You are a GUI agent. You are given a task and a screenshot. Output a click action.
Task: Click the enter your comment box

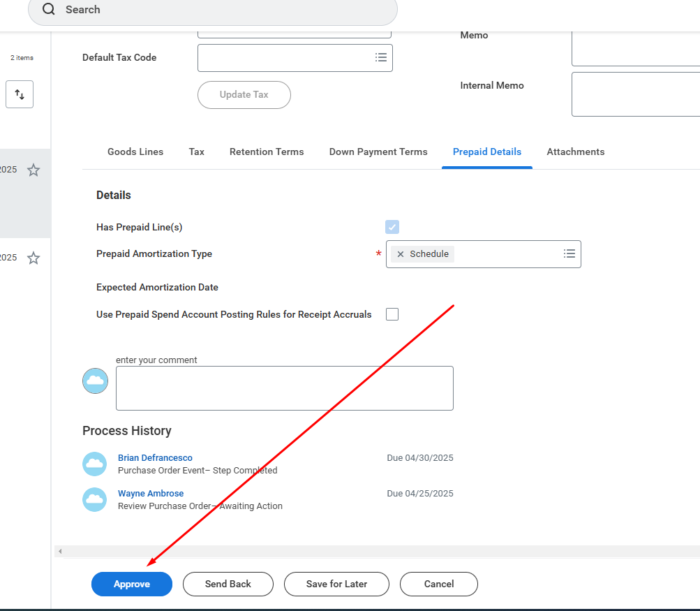284,388
